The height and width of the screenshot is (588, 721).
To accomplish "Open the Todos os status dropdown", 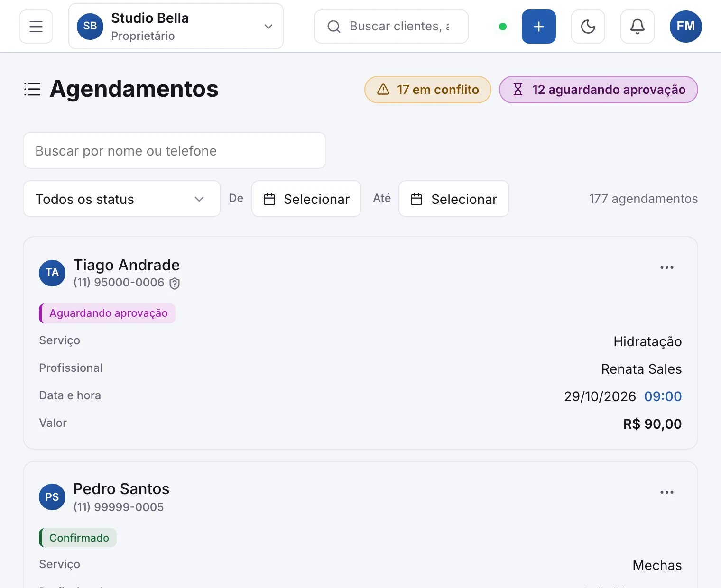I will point(122,199).
